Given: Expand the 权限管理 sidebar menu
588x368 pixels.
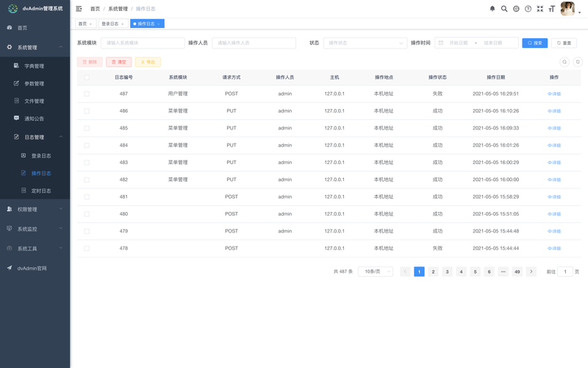Looking at the screenshot, I should pos(35,210).
